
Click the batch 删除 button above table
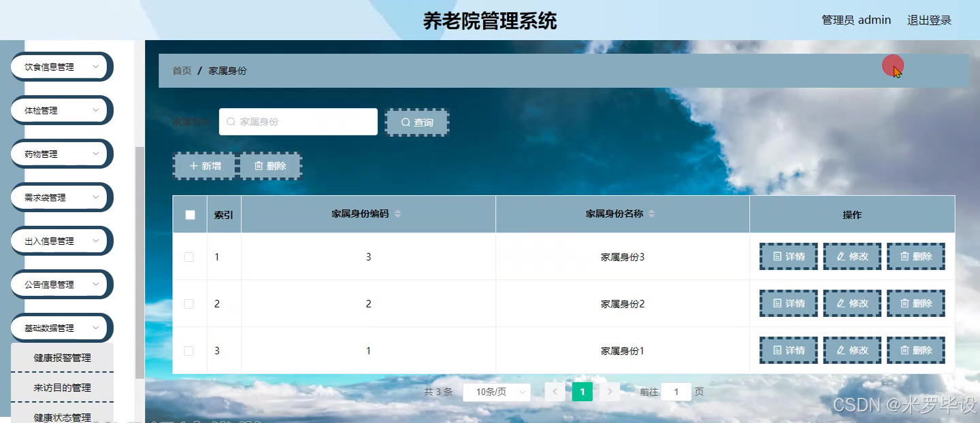270,166
